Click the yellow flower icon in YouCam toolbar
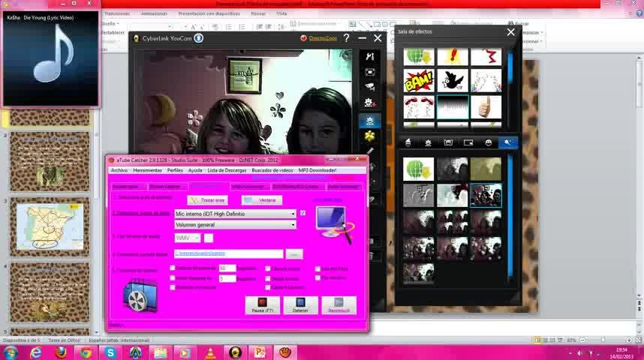Viewport: 644px width, 360px height. click(x=369, y=136)
